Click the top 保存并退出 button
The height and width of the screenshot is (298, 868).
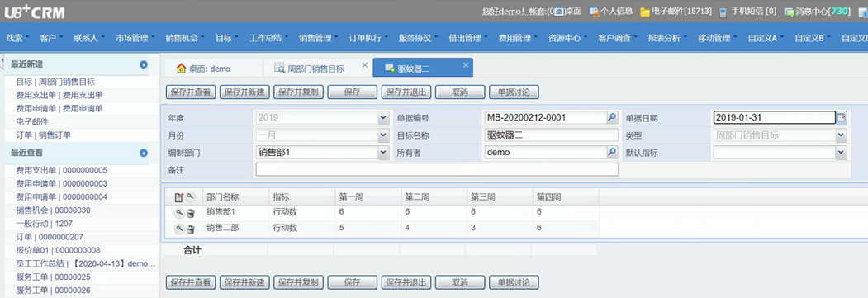click(x=406, y=92)
